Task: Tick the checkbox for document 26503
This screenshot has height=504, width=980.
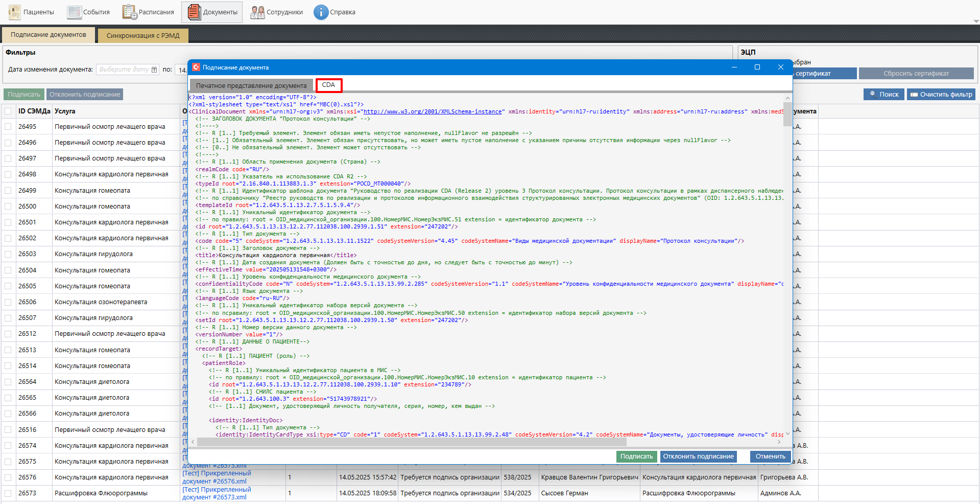Action: coord(8,254)
